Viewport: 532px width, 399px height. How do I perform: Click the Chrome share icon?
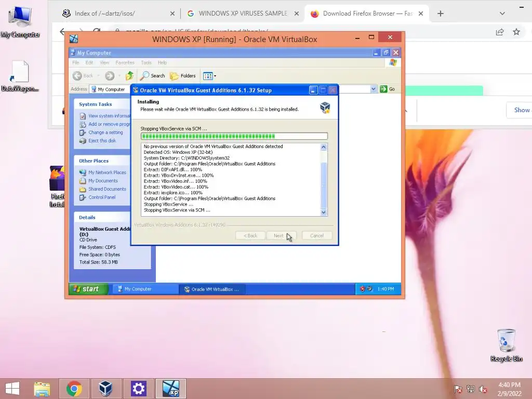click(500, 32)
